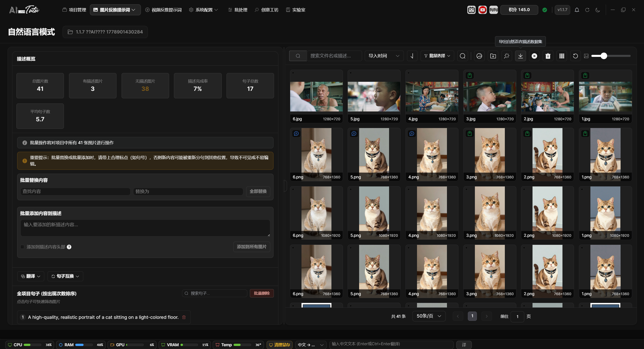The width and height of the screenshot is (644, 349).
Task: Adjust the thumbnail size slider
Action: tap(611, 56)
